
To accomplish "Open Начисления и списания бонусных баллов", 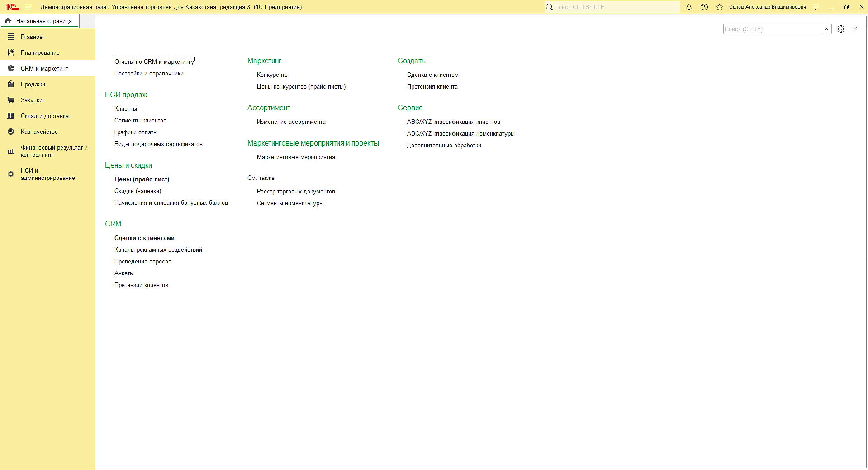I will 171,202.
